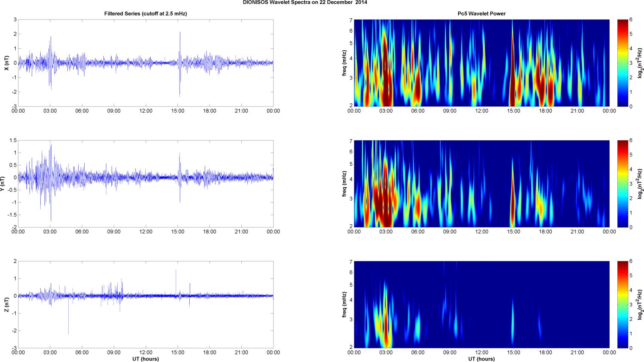644x362 pixels.
Task: Click the "06:00" tick under the middle wavelet plot
Action: coord(418,232)
